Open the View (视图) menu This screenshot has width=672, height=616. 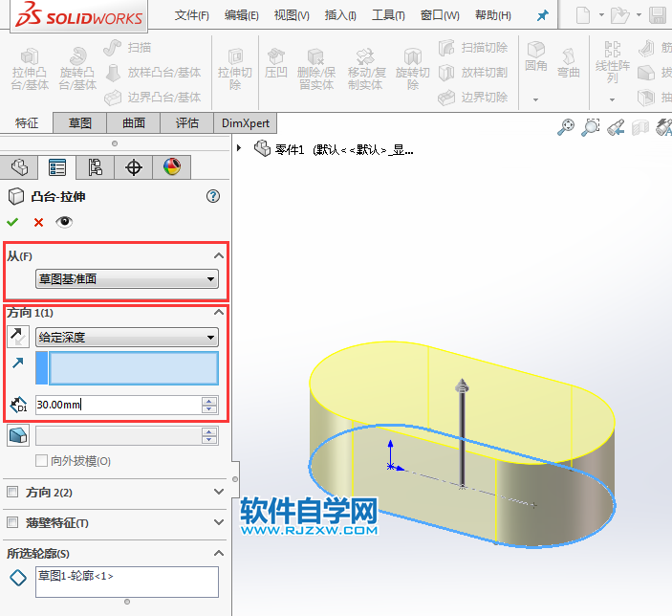[292, 15]
